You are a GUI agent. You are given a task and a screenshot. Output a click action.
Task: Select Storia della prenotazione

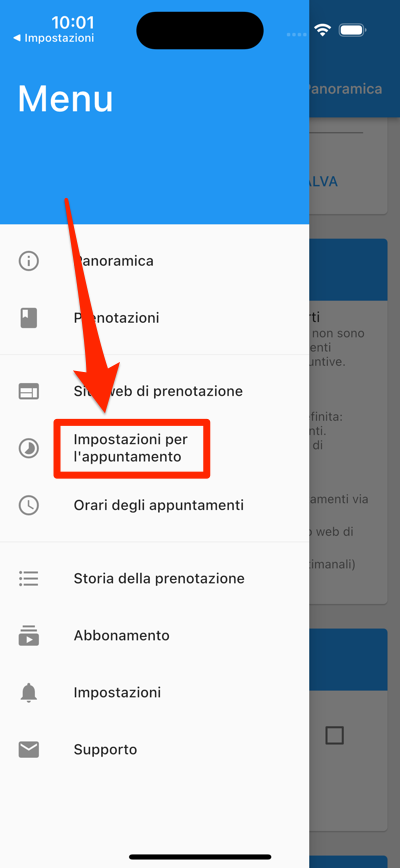coord(155,578)
